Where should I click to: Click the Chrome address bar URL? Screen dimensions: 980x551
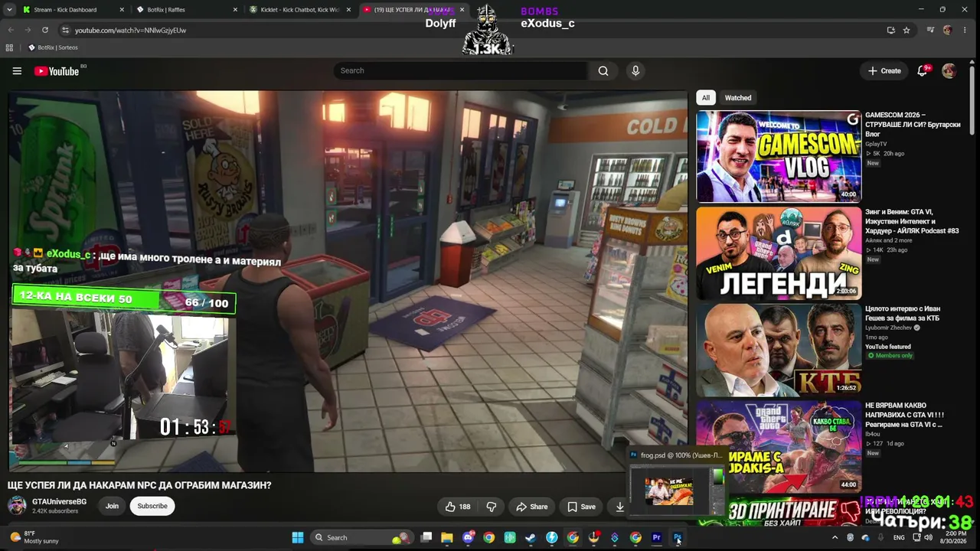(x=130, y=30)
